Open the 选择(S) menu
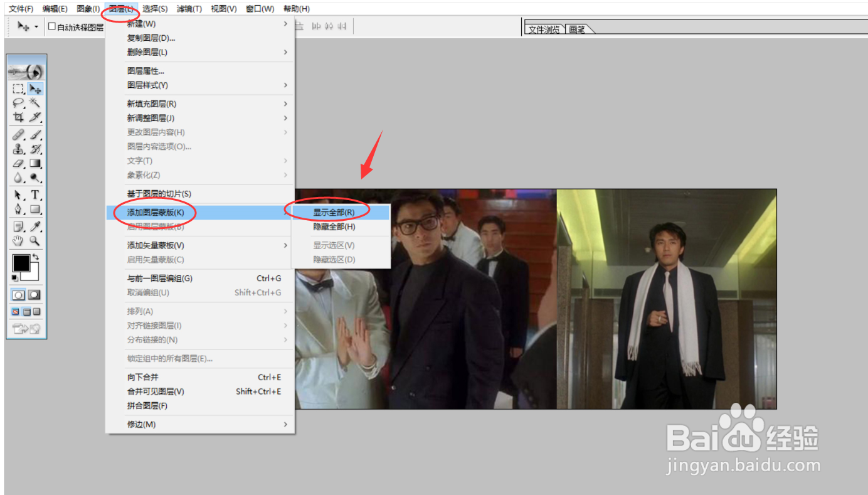Viewport: 868px width, 495px height. click(x=155, y=9)
